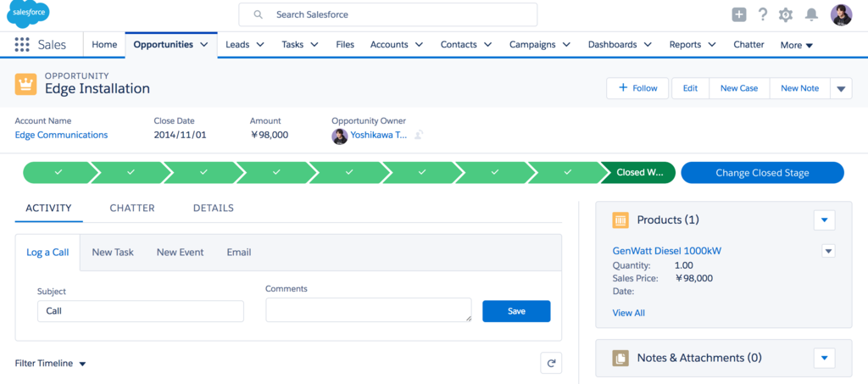Open the Yoshikawa T... owner link

click(379, 135)
